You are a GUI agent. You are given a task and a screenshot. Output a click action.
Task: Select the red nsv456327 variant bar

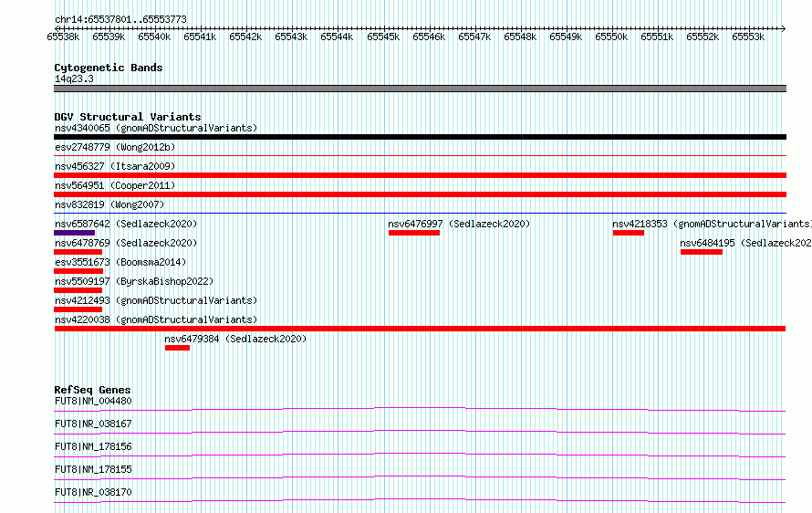(x=420, y=175)
